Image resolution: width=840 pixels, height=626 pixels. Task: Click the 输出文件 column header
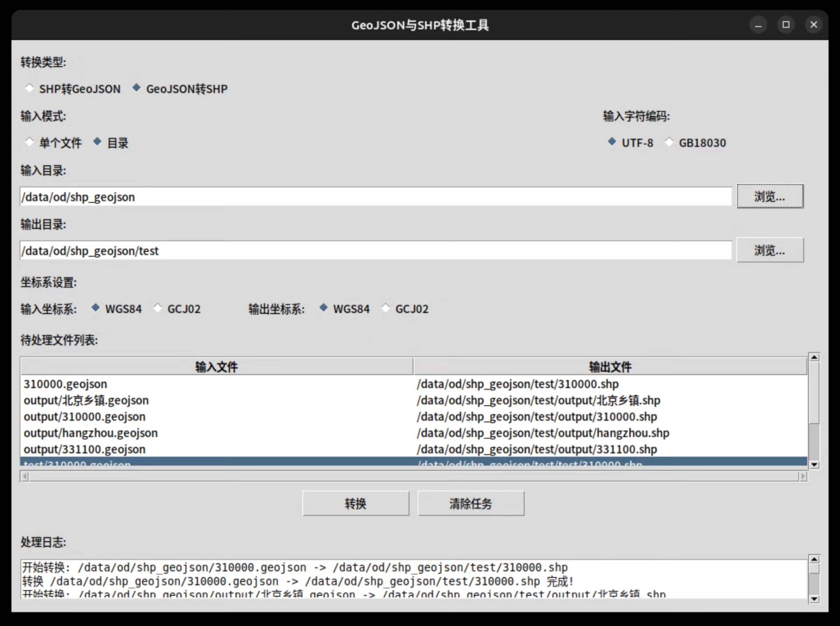610,366
